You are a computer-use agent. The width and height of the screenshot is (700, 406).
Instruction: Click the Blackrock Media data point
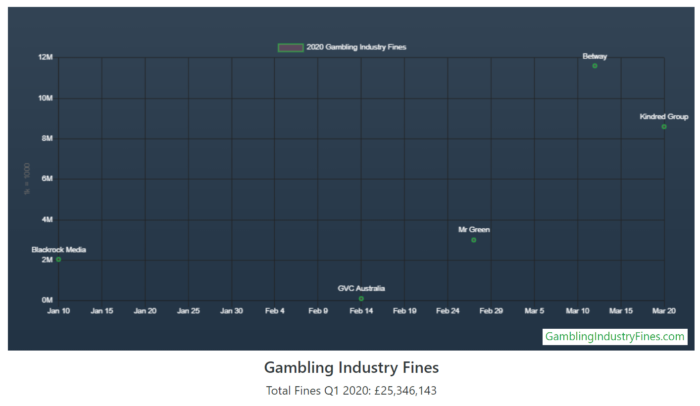pyautogui.click(x=59, y=260)
